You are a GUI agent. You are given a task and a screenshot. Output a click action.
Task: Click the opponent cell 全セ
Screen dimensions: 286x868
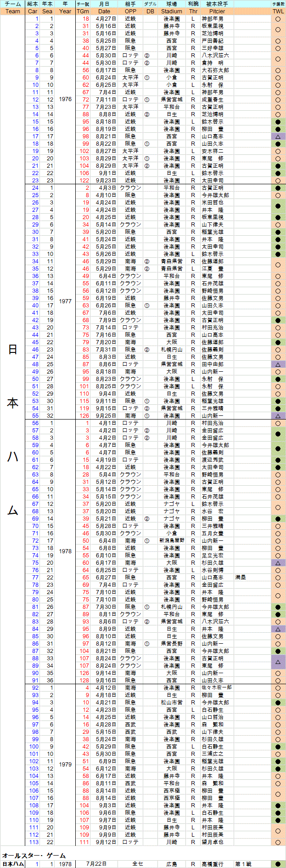coord(138,864)
